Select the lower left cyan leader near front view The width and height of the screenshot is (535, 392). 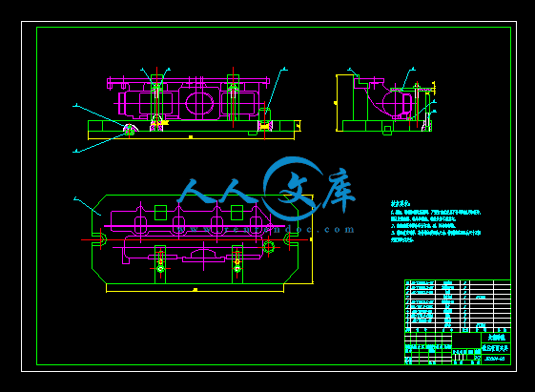tap(101, 143)
